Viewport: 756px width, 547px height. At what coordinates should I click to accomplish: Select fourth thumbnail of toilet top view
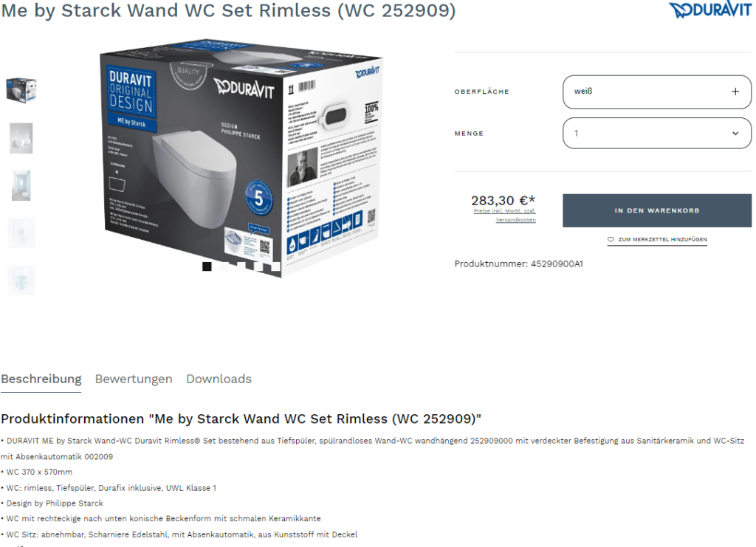[21, 233]
